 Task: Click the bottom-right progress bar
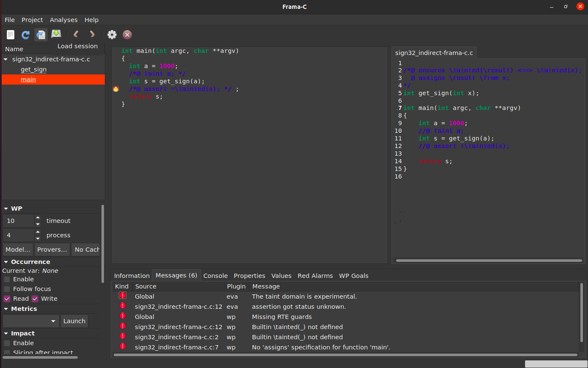(x=556, y=364)
